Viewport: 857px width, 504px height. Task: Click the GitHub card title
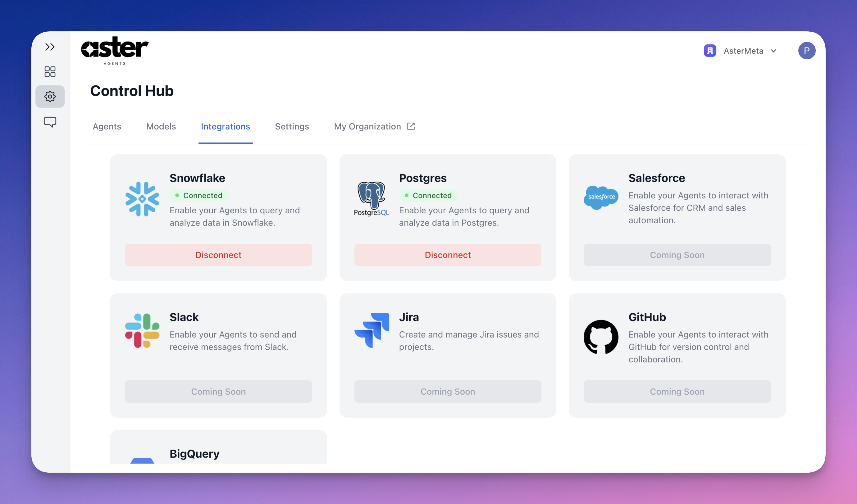[x=647, y=317]
